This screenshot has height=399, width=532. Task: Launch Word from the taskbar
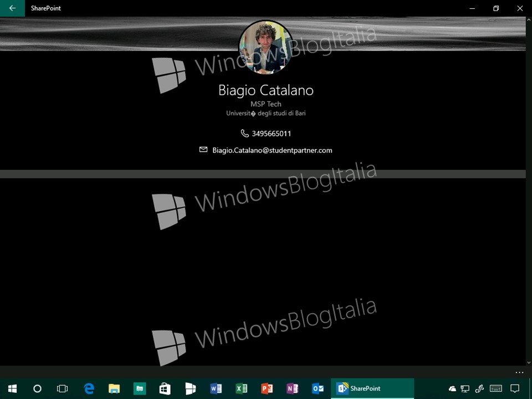(216, 388)
